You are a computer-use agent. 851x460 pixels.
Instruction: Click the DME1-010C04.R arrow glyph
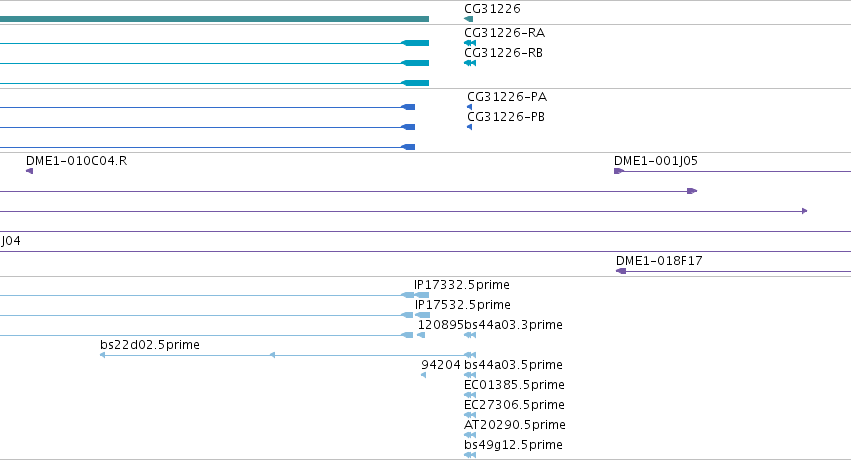click(x=29, y=171)
